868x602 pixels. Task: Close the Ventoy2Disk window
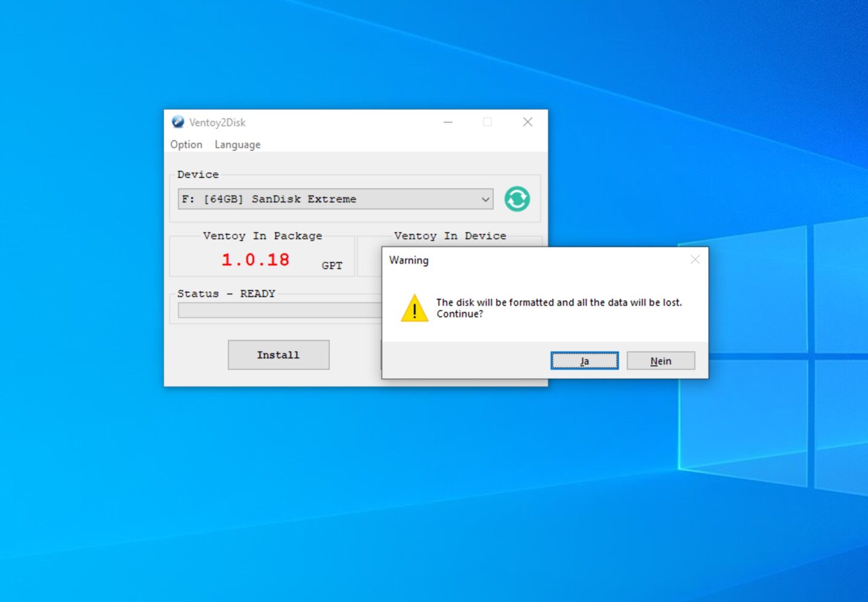point(527,122)
